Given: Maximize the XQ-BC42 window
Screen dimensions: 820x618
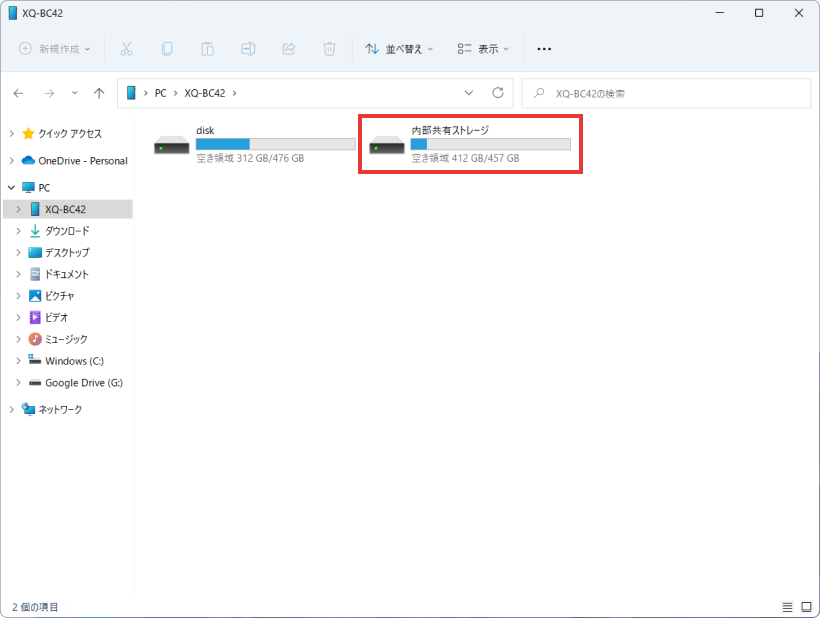Looking at the screenshot, I should tap(759, 13).
